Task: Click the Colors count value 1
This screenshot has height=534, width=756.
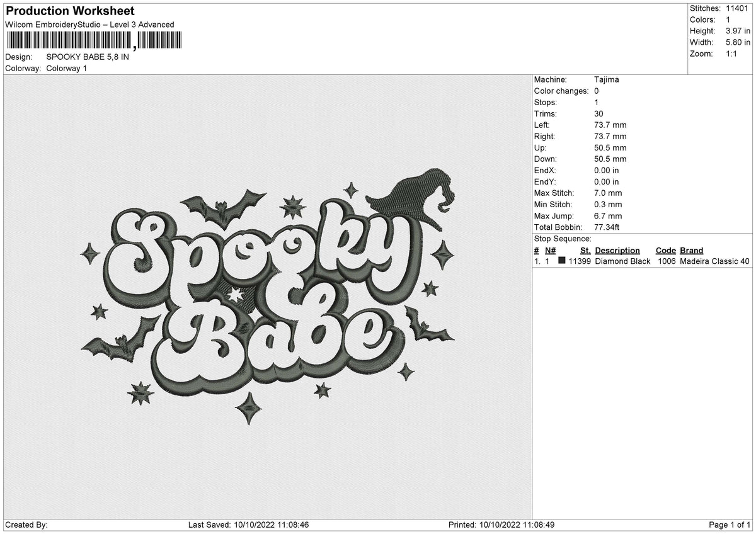Action: (728, 20)
